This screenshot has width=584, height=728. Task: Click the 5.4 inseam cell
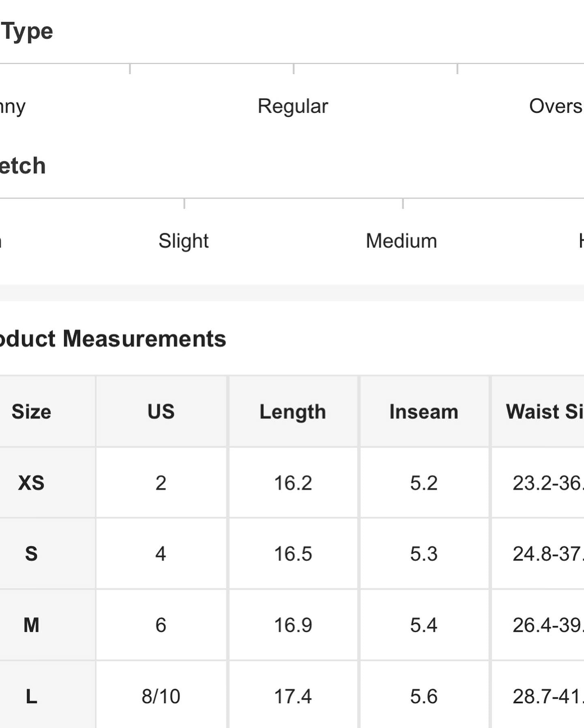(424, 625)
